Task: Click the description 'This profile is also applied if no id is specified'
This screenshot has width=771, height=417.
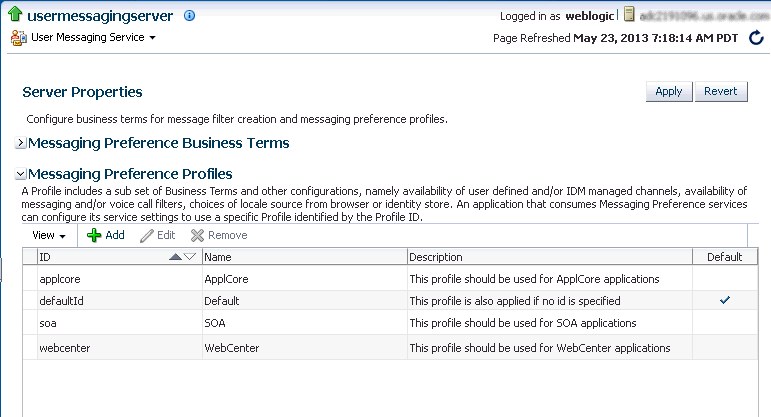Action: tap(515, 300)
